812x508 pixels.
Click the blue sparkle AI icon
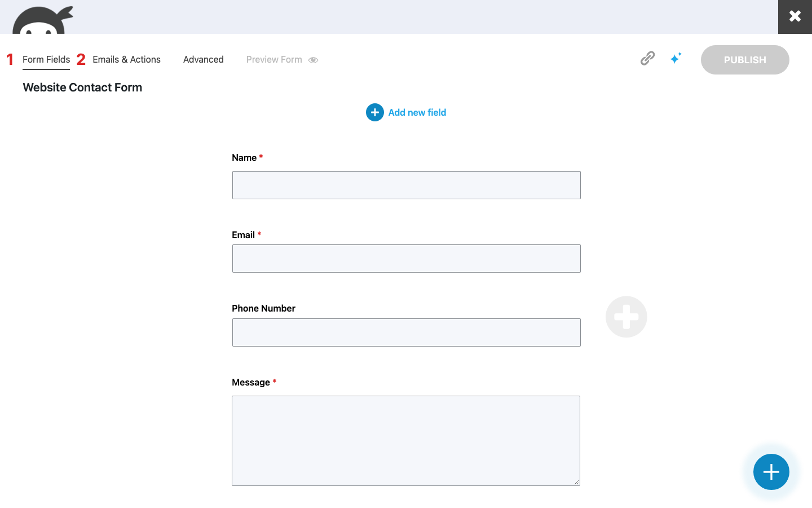tap(676, 58)
